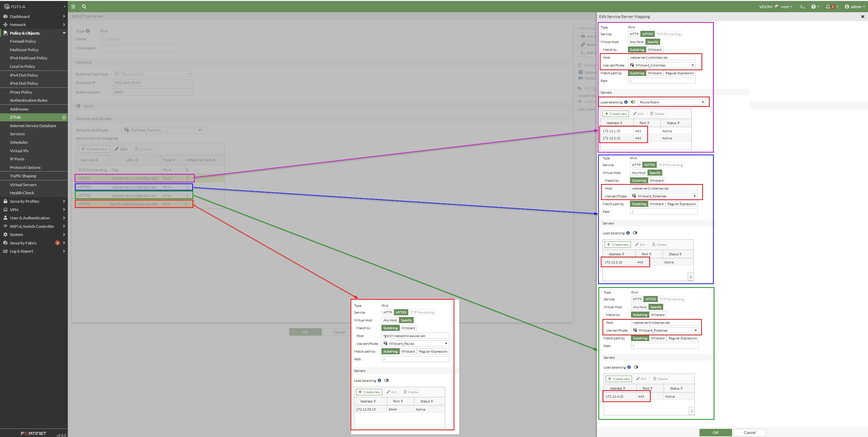This screenshot has width=868, height=437.
Task: Click the Security Fabric red 3 badge
Action: [x=57, y=243]
